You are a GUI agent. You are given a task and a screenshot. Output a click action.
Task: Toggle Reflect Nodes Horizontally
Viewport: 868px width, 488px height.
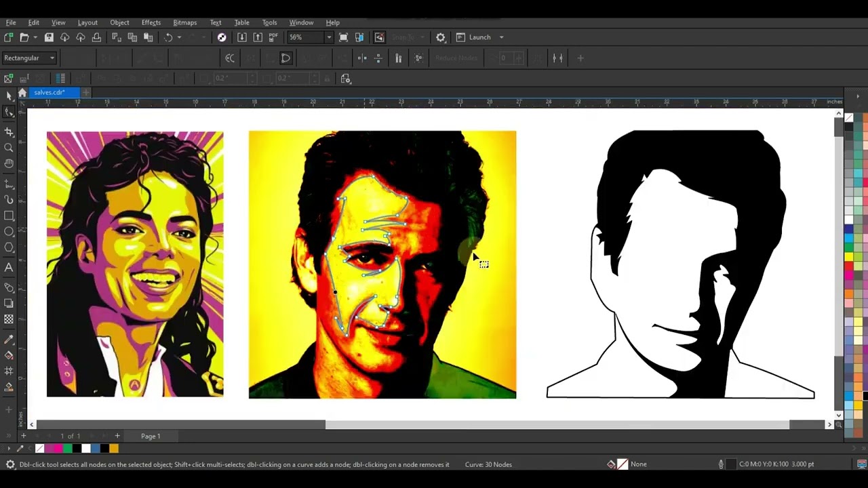(362, 58)
